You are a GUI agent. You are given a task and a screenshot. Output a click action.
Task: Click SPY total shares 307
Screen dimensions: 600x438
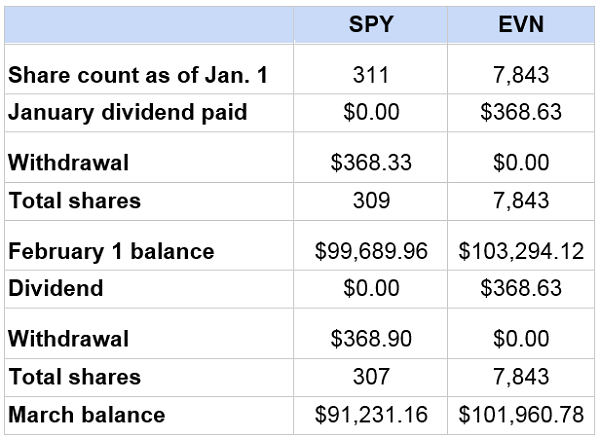370,377
